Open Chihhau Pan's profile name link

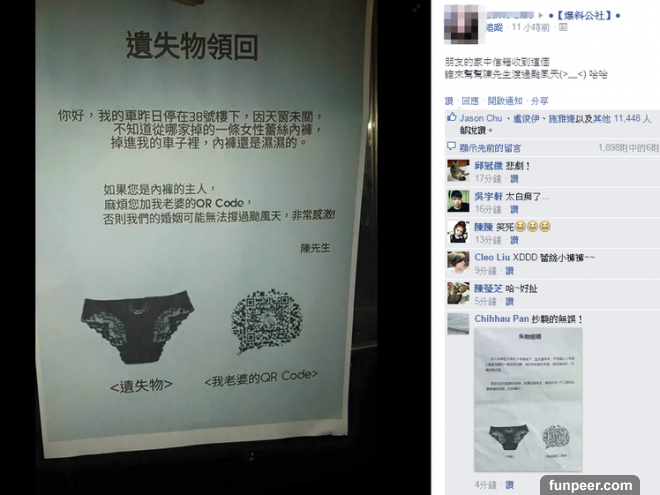pos(501,319)
